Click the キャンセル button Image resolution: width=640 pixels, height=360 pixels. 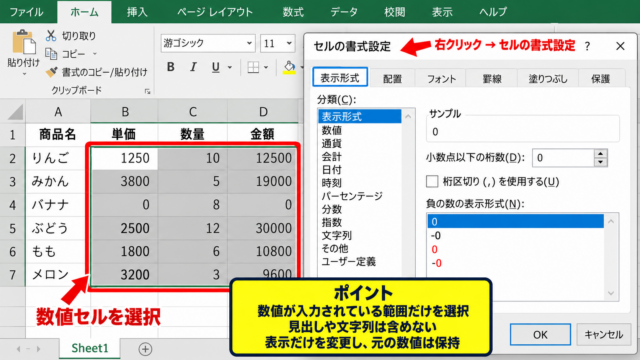(x=604, y=335)
